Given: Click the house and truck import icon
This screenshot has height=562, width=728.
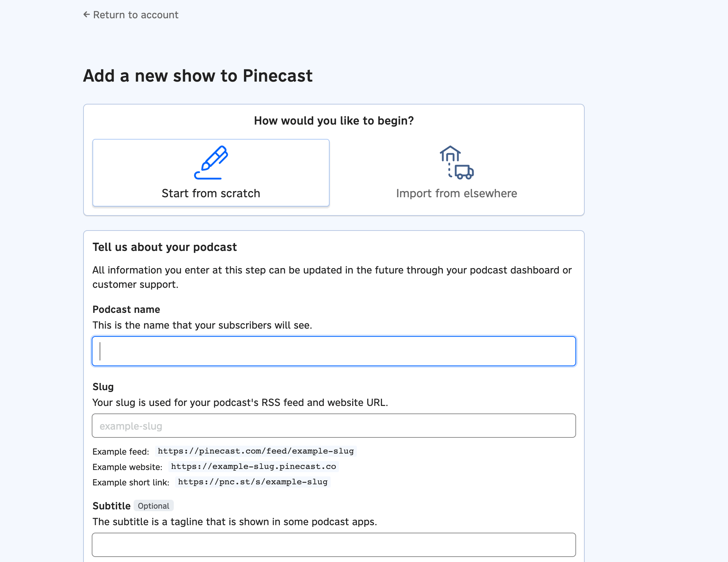Looking at the screenshot, I should pyautogui.click(x=456, y=163).
